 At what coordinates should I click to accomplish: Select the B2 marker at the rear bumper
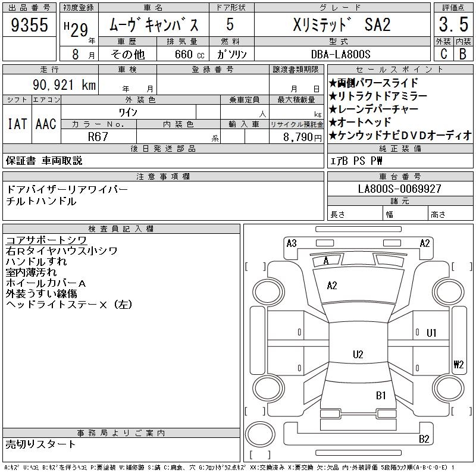424,439
